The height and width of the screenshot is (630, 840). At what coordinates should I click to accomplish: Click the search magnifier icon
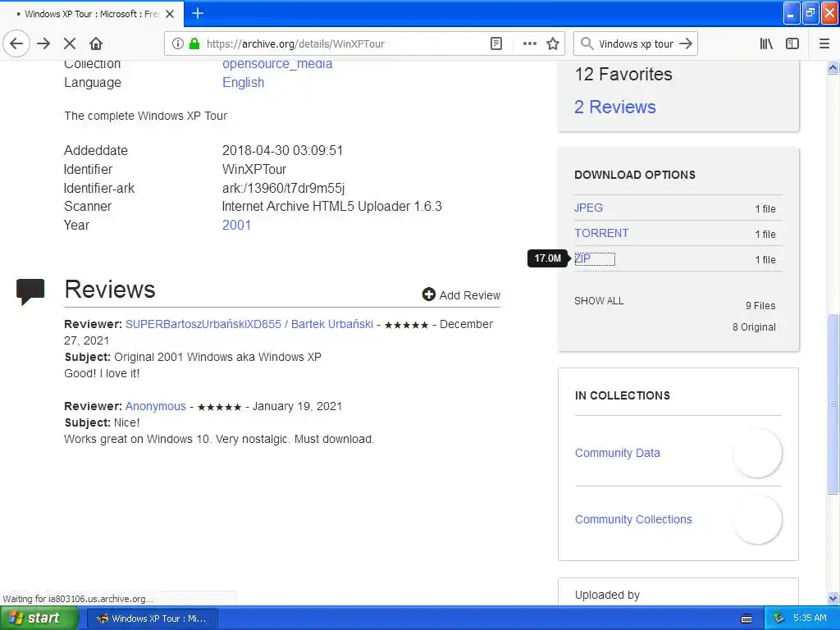(587, 43)
